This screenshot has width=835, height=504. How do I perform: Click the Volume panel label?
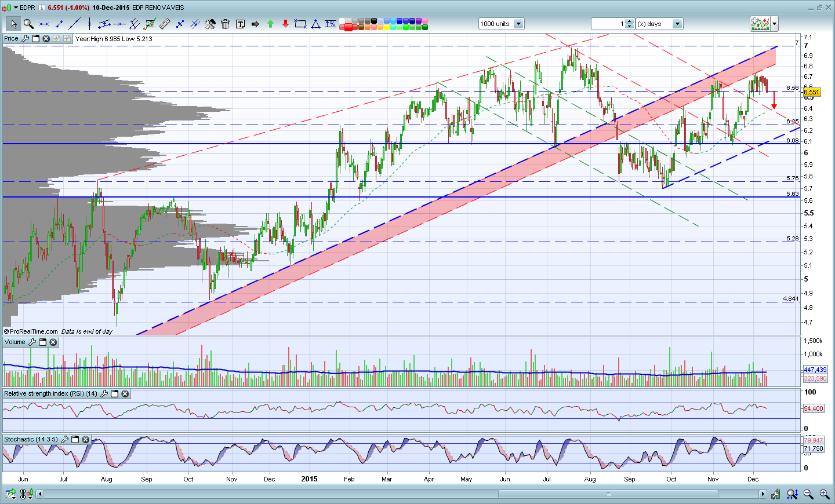pos(15,342)
